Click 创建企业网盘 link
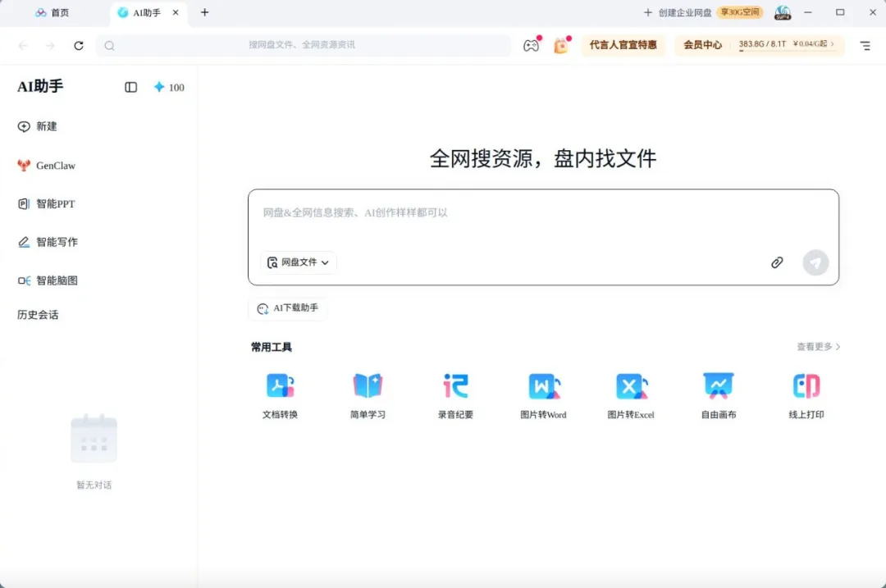Image resolution: width=886 pixels, height=588 pixels. tap(678, 12)
